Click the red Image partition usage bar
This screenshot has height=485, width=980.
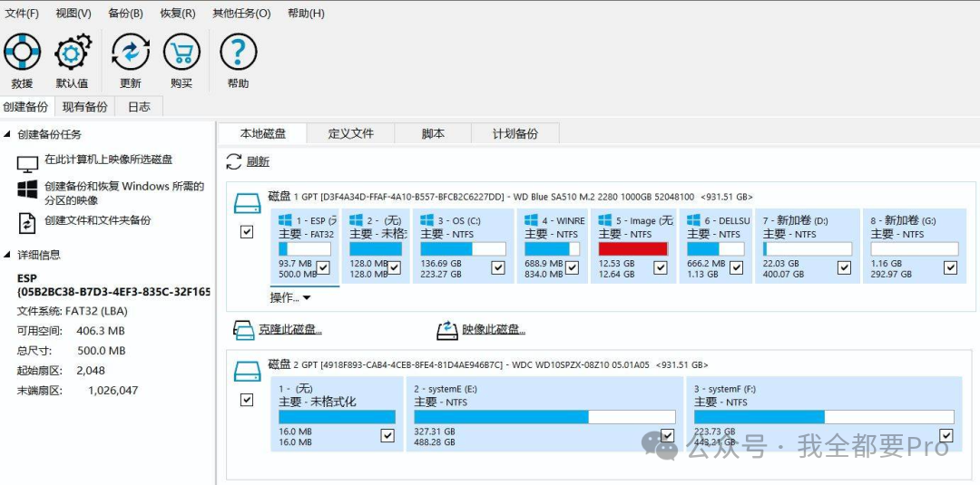point(632,248)
